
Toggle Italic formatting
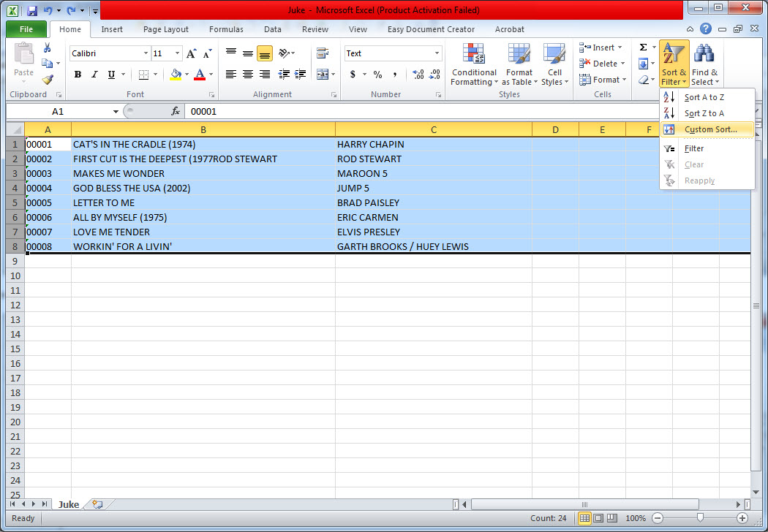(94, 75)
